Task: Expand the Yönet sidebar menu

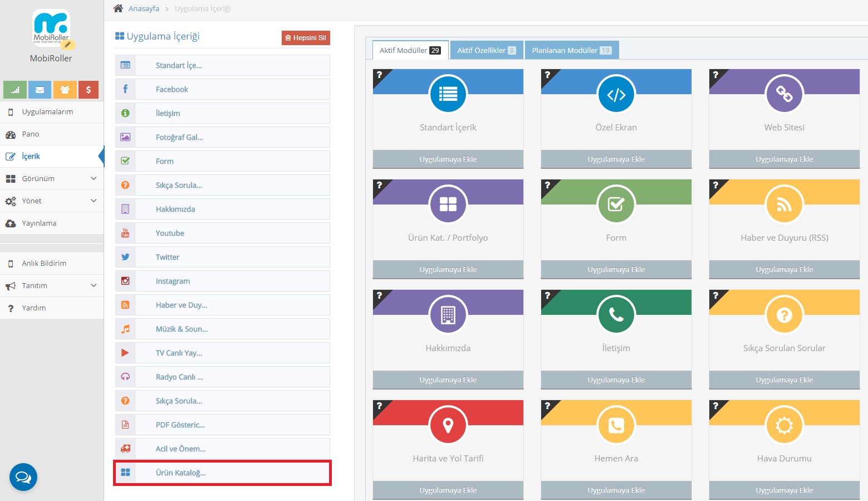Action: (x=52, y=201)
